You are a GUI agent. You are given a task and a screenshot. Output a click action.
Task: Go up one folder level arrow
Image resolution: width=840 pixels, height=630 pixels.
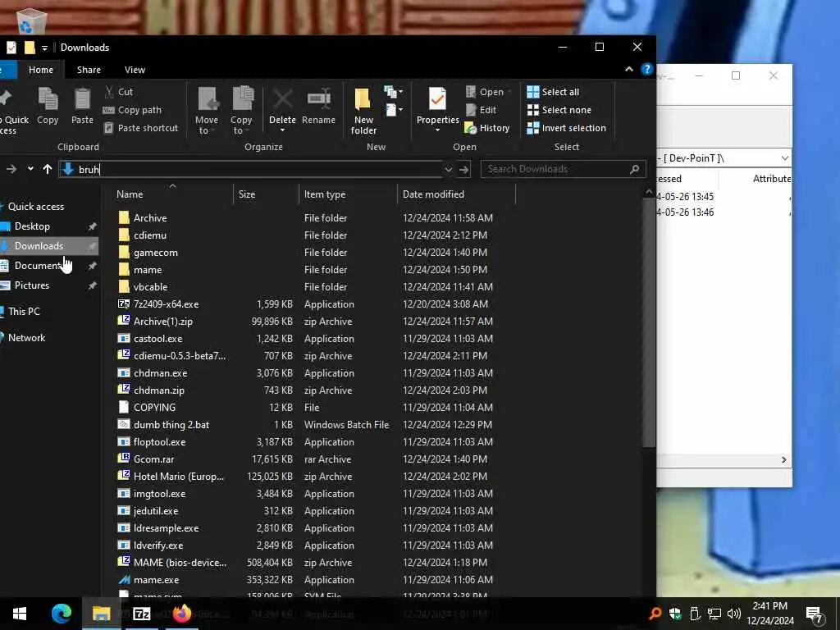click(x=47, y=169)
